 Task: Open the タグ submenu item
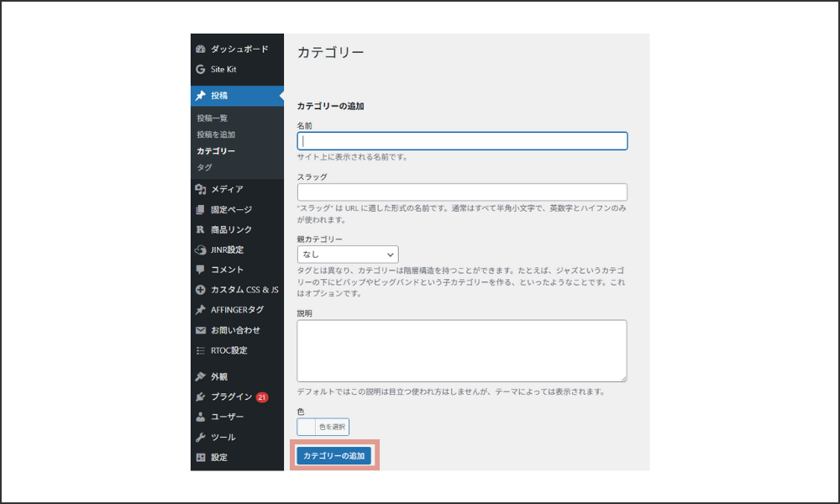pos(204,167)
